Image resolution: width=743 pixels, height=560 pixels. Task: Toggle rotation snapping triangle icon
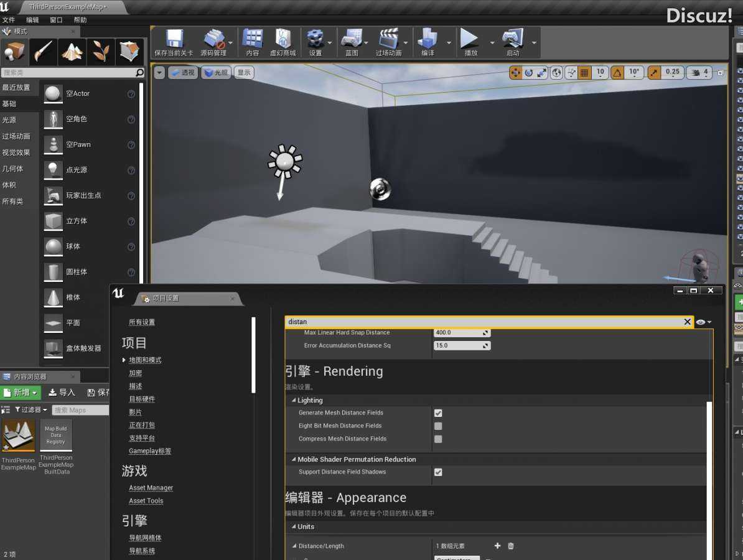[x=617, y=72]
